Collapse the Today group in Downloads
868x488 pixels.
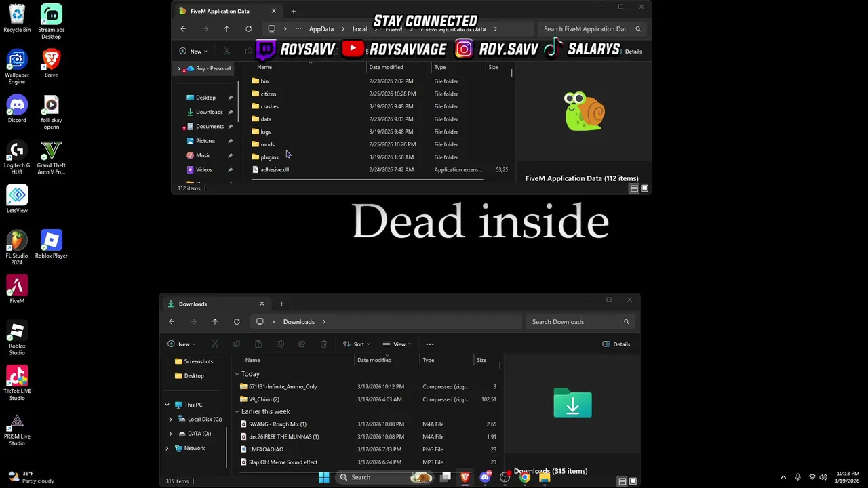click(x=237, y=374)
